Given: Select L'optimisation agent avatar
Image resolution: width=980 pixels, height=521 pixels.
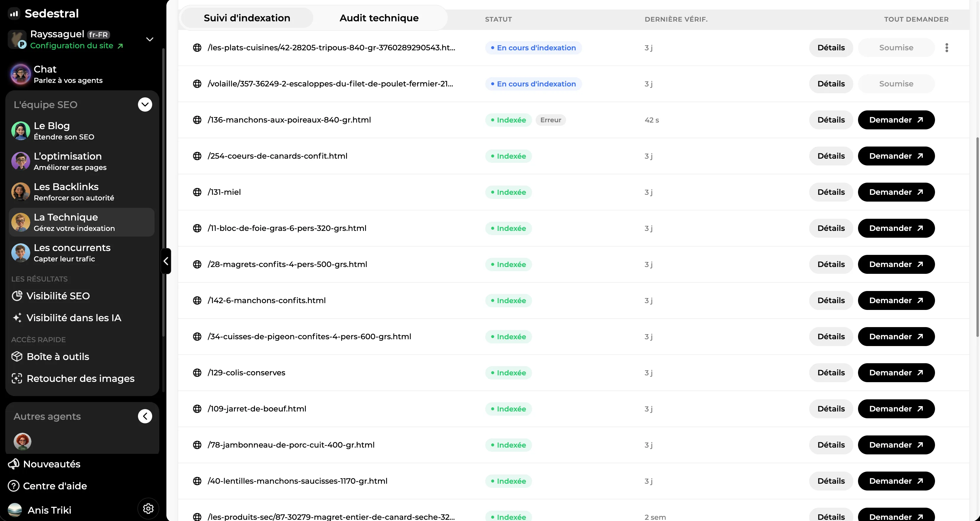Looking at the screenshot, I should pos(20,161).
